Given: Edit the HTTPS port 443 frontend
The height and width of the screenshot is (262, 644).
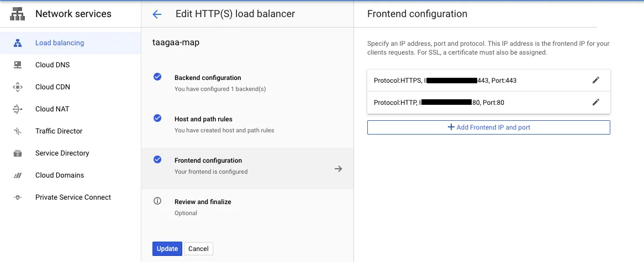Looking at the screenshot, I should pos(595,81).
